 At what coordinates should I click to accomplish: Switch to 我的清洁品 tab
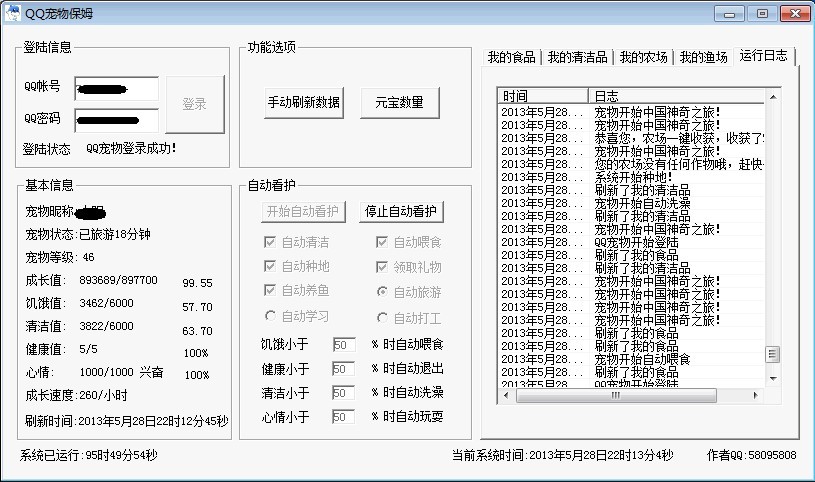coord(577,57)
